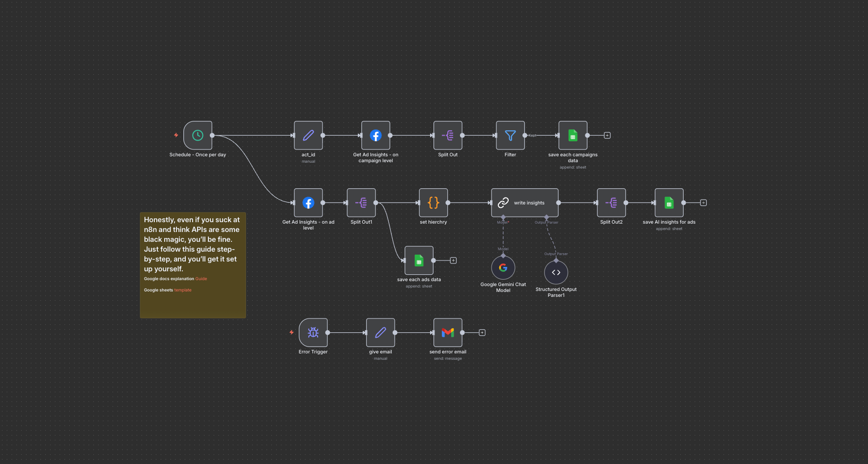This screenshot has width=868, height=464.
Task: Click the act_id edit node
Action: [308, 135]
